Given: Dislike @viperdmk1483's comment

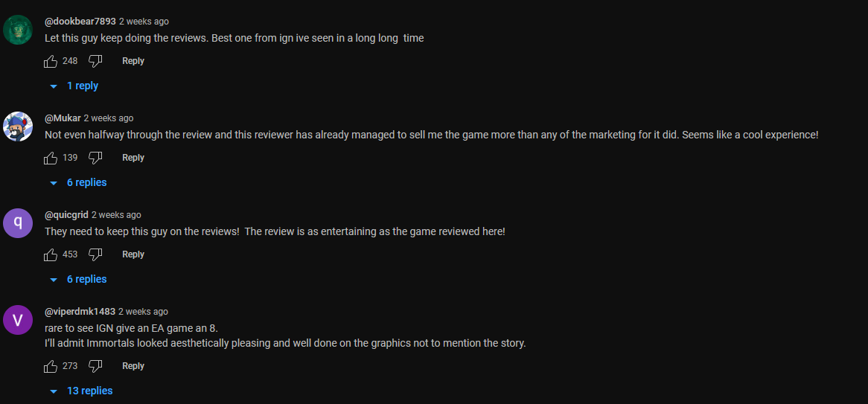Looking at the screenshot, I should pyautogui.click(x=95, y=366).
